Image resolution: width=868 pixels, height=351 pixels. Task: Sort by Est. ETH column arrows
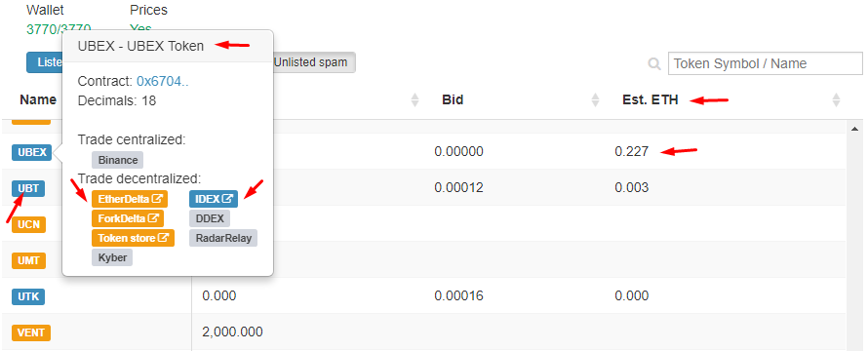[837, 100]
